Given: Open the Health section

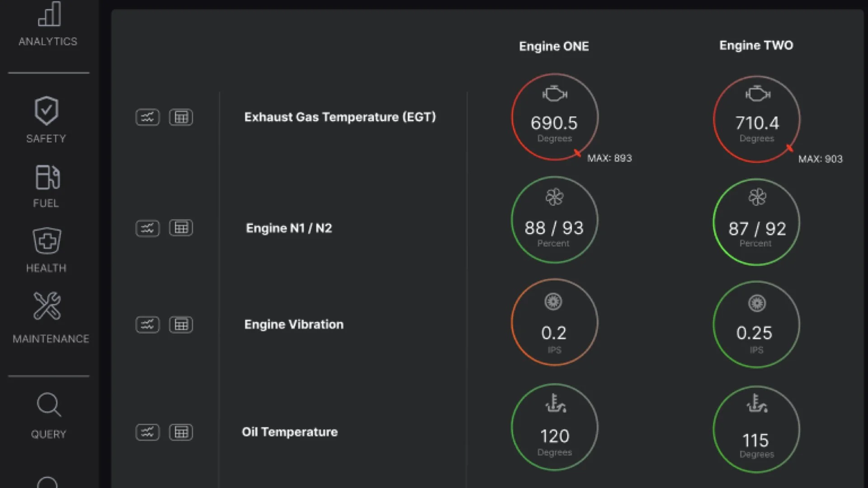Looking at the screenshot, I should click(x=46, y=250).
